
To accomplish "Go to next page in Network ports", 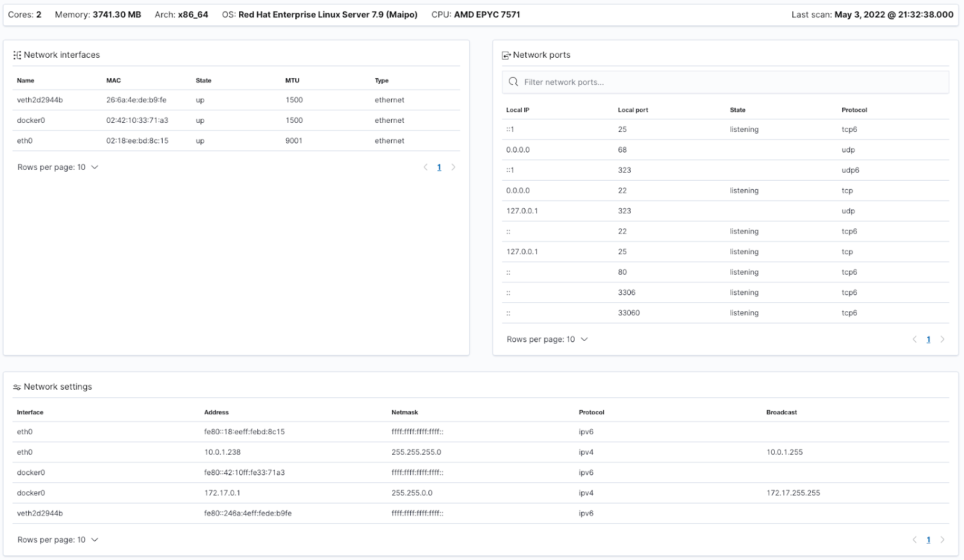I will tap(942, 340).
